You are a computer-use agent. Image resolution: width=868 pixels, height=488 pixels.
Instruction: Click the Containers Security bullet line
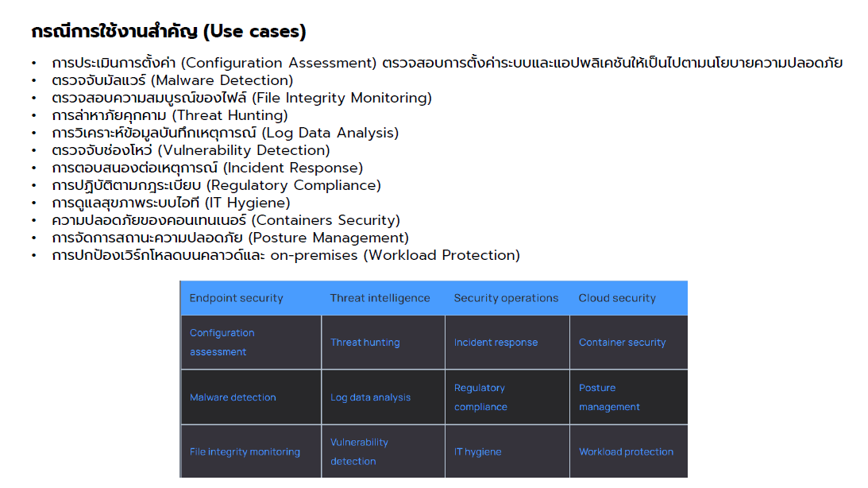(x=226, y=220)
